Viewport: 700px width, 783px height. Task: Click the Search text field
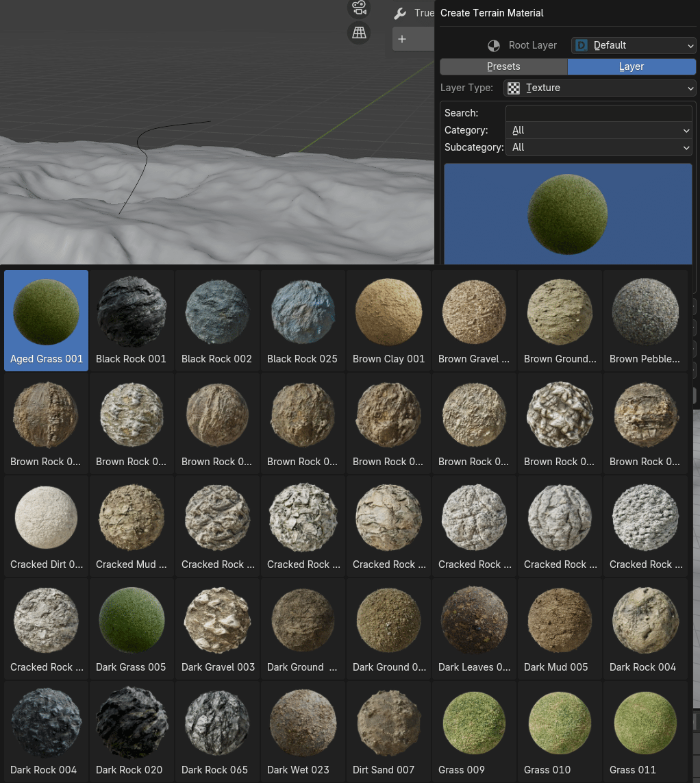coord(599,113)
